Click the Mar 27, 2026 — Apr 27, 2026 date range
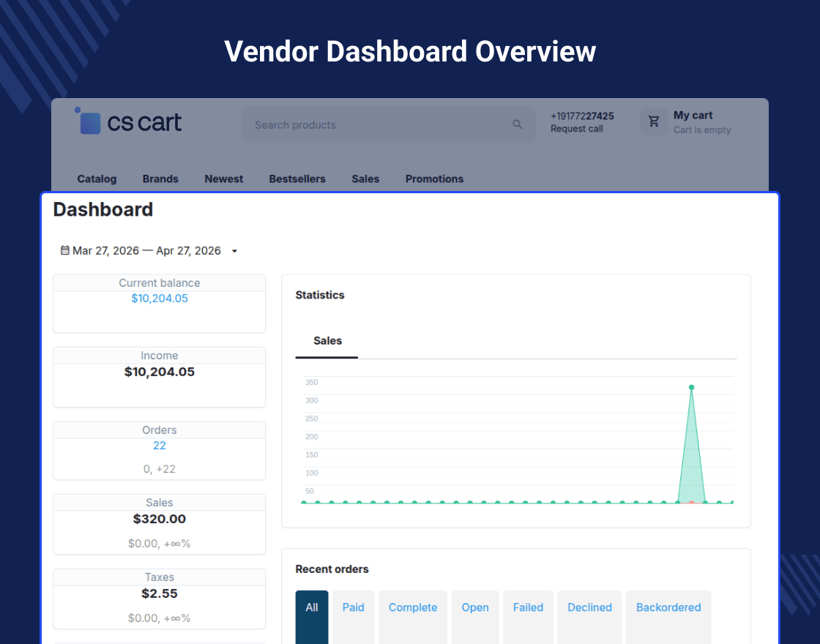 146,251
